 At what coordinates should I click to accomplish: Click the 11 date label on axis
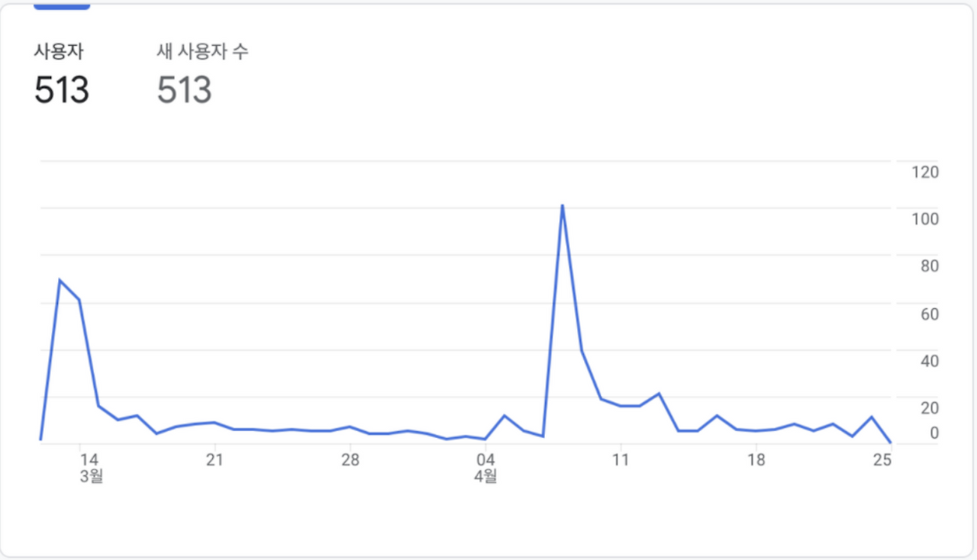[x=620, y=460]
